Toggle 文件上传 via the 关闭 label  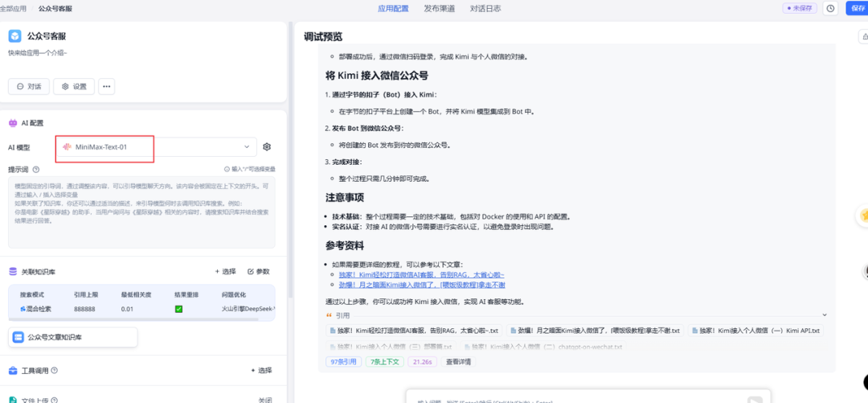[264, 400]
